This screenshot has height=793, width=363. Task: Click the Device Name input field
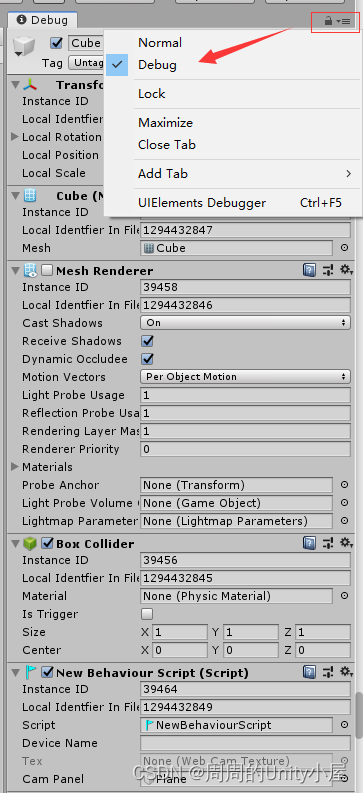[245, 743]
